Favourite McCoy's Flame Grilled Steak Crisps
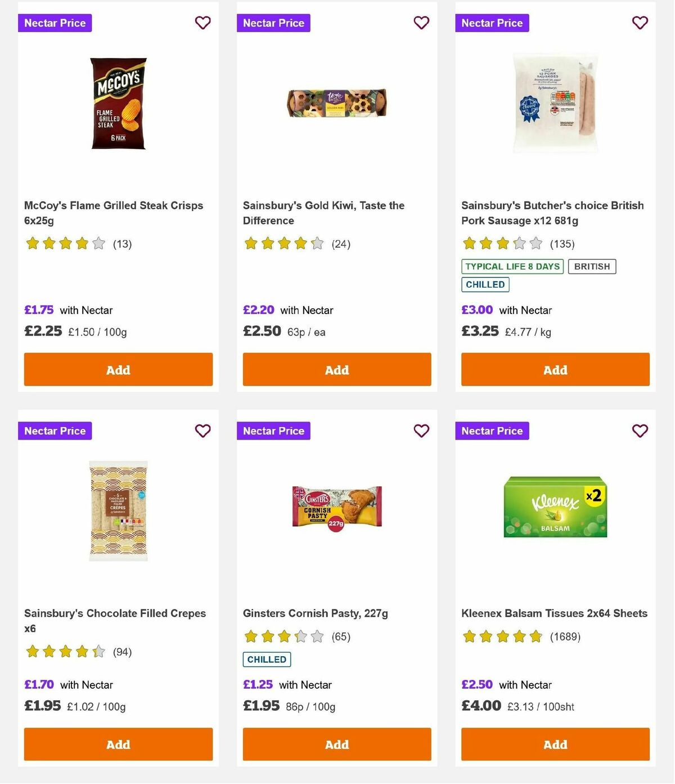The width and height of the screenshot is (675, 784). click(202, 23)
